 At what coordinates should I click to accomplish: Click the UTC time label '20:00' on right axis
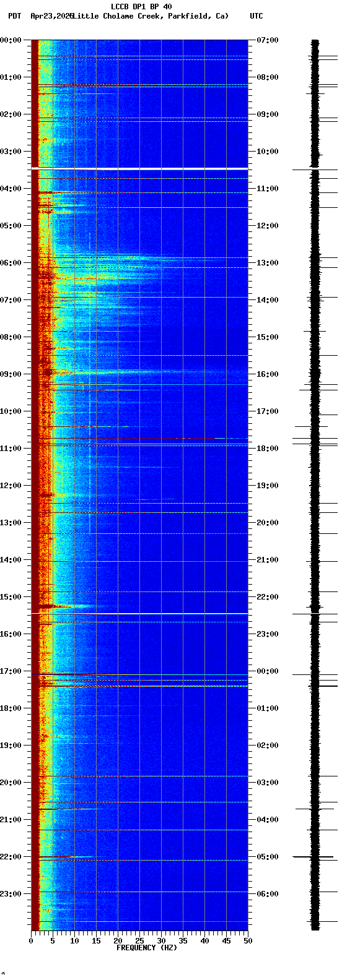[x=268, y=523]
